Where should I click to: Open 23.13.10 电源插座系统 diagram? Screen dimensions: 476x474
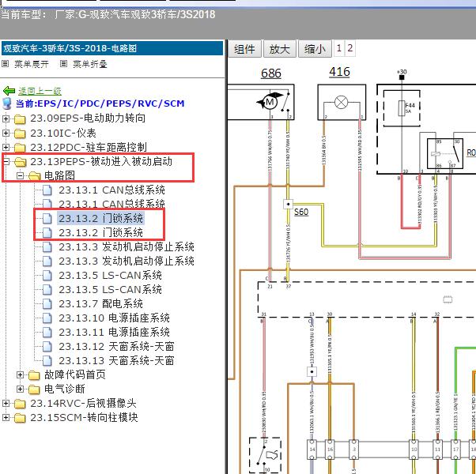coord(114,318)
